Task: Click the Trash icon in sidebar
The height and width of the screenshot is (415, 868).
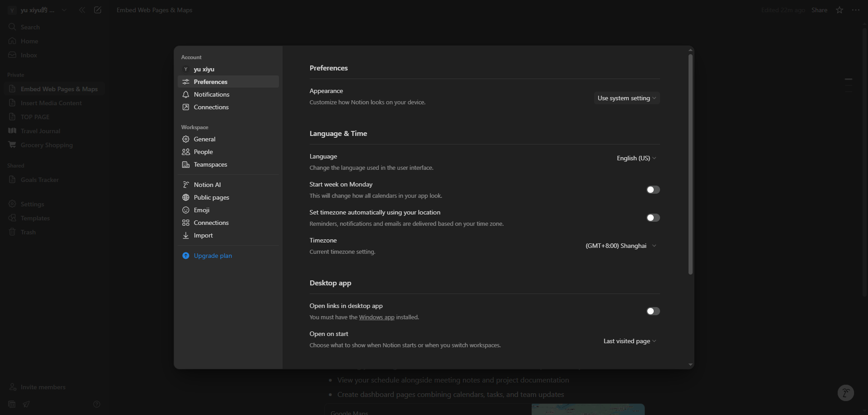Action: coord(12,232)
